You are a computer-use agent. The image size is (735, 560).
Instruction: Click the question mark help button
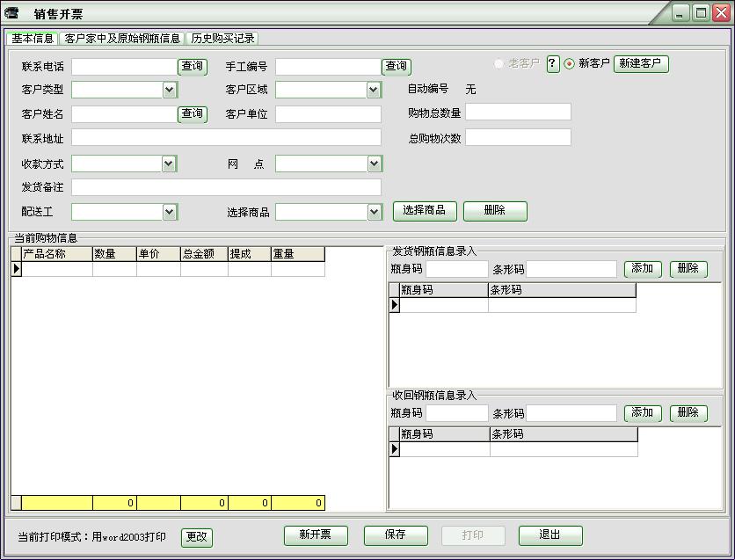click(x=553, y=64)
